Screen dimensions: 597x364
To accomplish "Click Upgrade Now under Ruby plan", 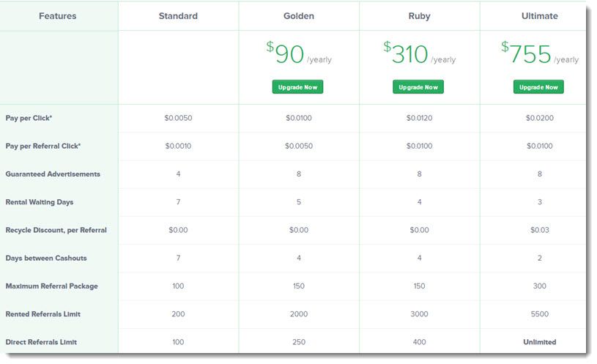I will point(418,87).
